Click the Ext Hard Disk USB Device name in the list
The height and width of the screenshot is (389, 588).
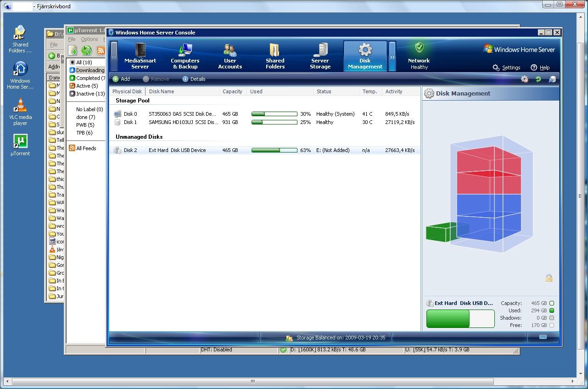(177, 150)
